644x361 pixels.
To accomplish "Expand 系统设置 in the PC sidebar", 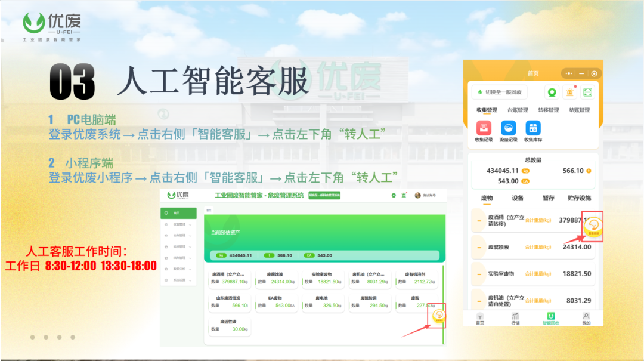I will [178, 280].
